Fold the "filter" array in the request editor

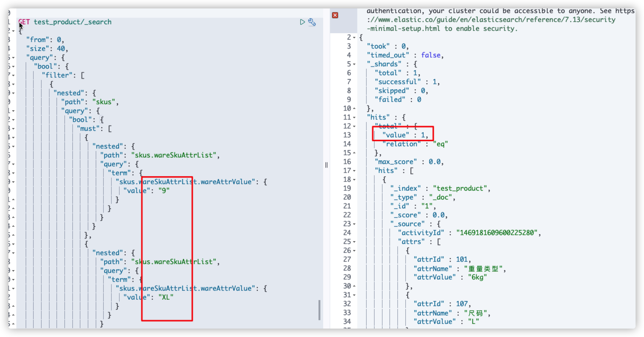click(13, 75)
